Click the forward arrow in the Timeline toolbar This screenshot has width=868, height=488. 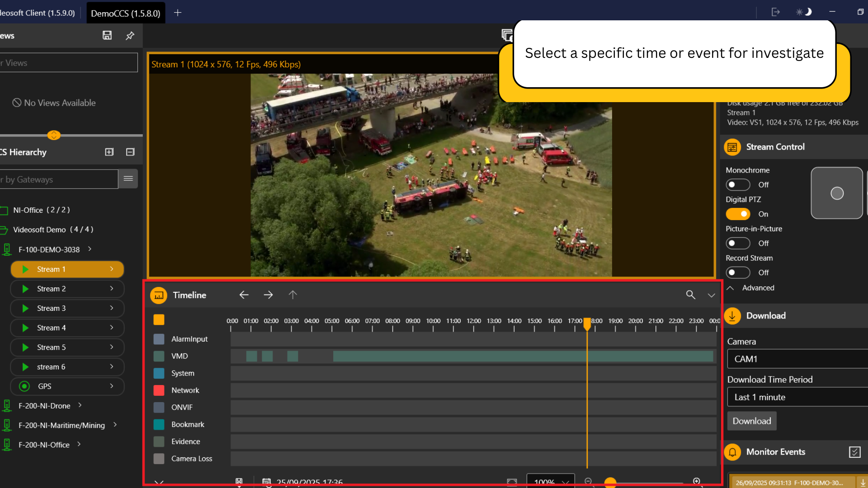[x=268, y=295]
